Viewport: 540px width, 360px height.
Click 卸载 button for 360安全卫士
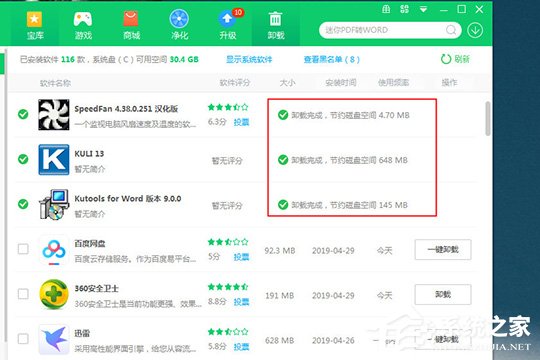pyautogui.click(x=443, y=294)
